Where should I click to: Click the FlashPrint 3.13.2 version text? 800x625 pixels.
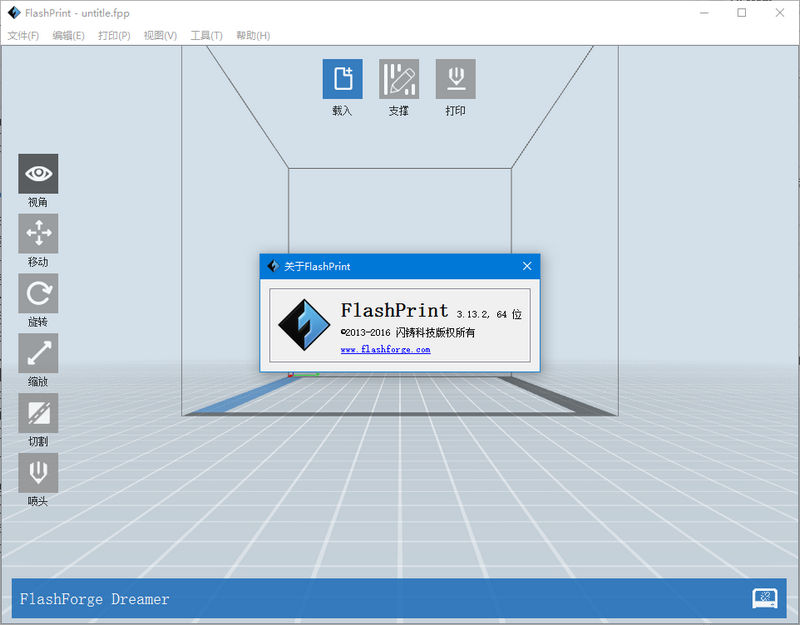click(431, 311)
